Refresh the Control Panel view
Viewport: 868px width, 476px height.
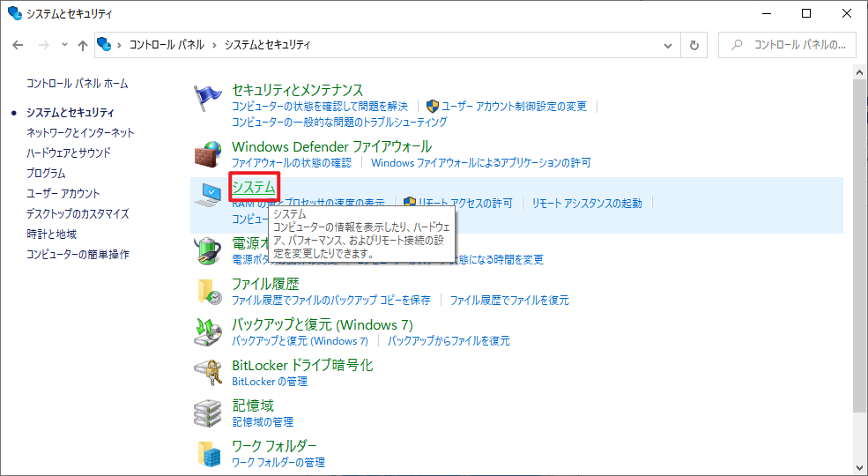694,45
